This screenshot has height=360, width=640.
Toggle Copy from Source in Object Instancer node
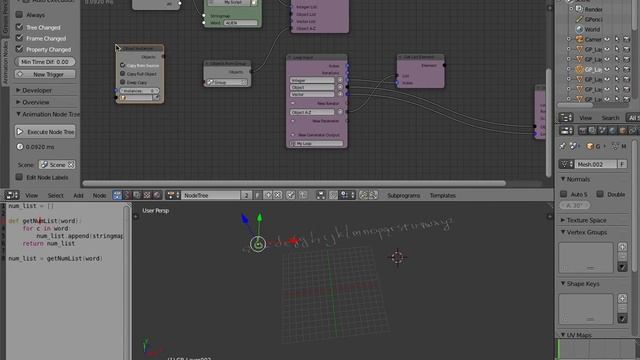122,65
